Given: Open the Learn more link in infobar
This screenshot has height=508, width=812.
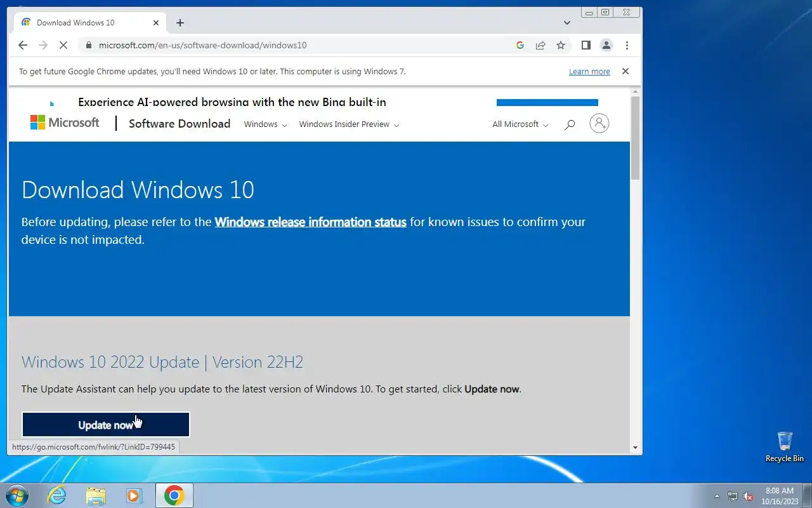Looking at the screenshot, I should coord(589,72).
